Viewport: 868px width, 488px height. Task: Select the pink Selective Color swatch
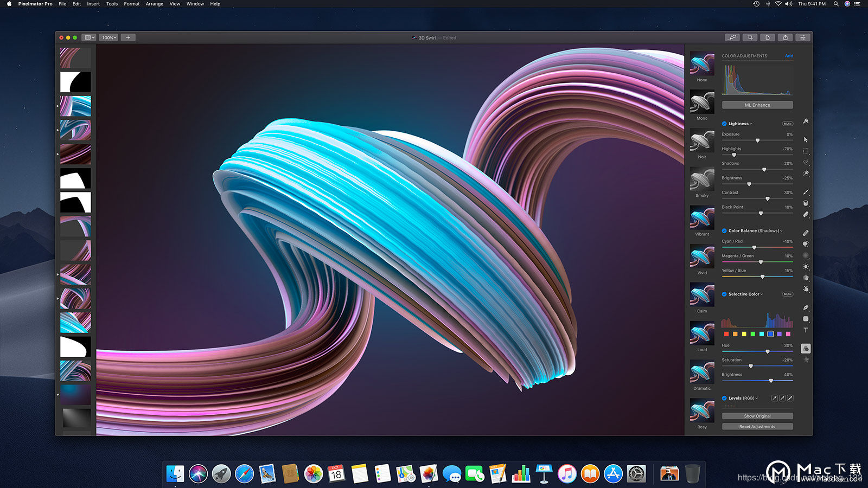[788, 334]
